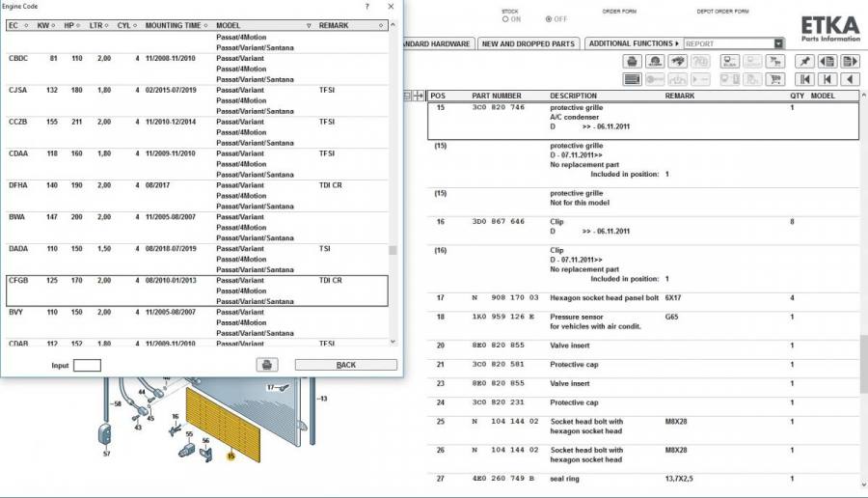The width and height of the screenshot is (868, 498).
Task: Open the New and Dropped Parts tab
Action: tap(528, 43)
